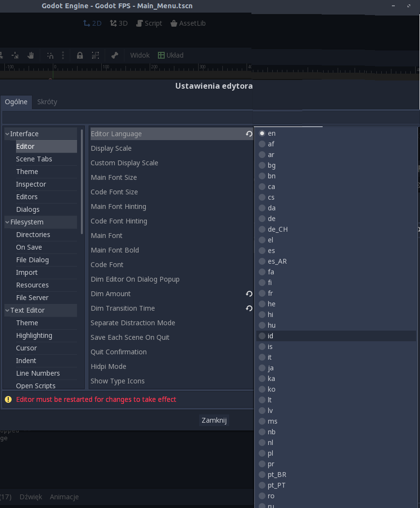Pick the pt_BR language option
420x508 pixels.
coord(336,475)
